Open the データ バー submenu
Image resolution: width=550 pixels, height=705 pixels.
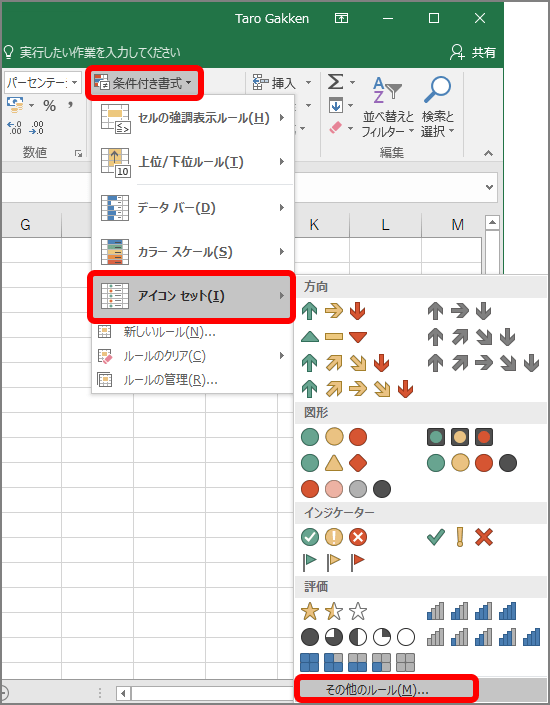pos(192,208)
